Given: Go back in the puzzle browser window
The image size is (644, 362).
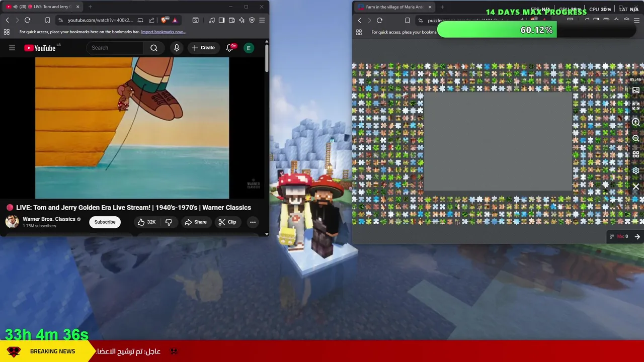Looking at the screenshot, I should 360,21.
